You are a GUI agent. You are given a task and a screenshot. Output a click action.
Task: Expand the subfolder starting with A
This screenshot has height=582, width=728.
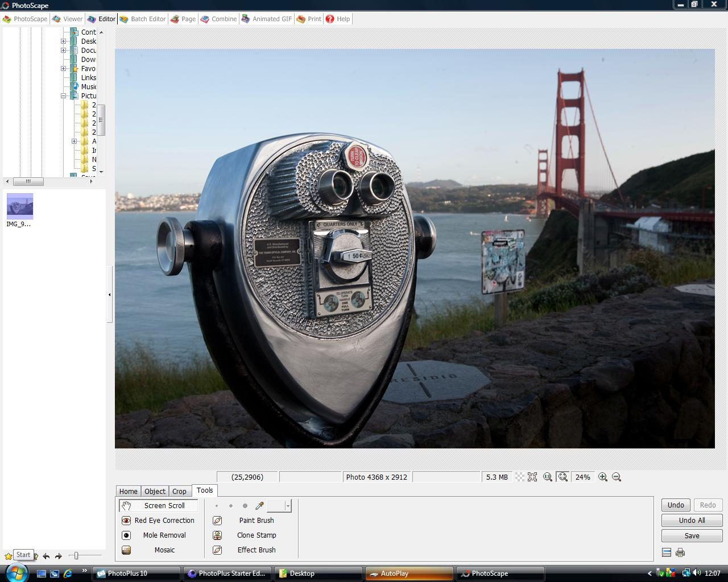coord(74,141)
